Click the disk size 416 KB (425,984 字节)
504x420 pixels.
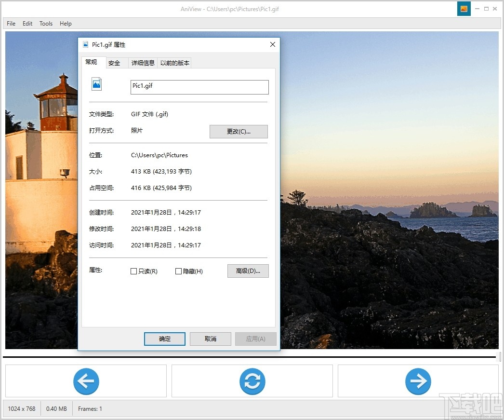coord(161,188)
